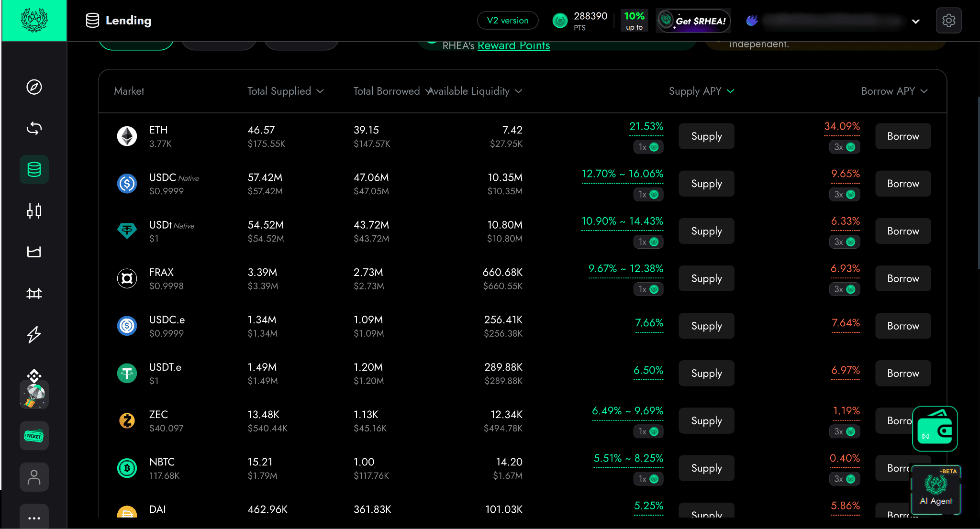Click Borrow for FRAX
The height and width of the screenshot is (529, 980).
coord(903,278)
